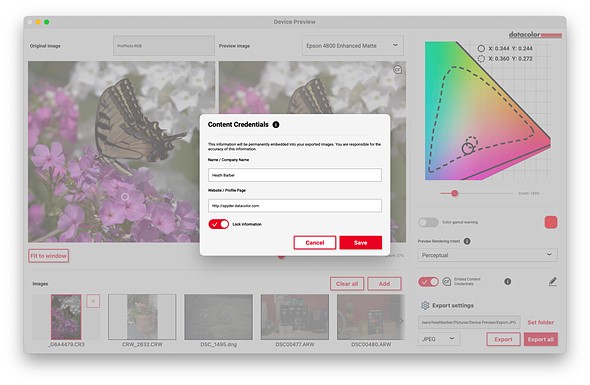The image size is (590, 385).
Task: Click the Content Credentials info icon in dialog
Action: point(276,125)
